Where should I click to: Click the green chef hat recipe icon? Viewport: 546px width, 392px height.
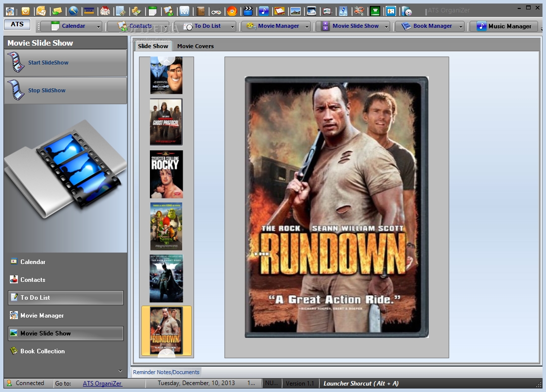coord(375,11)
